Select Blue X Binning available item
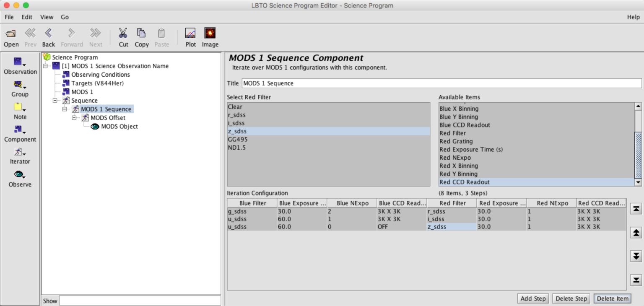Image resolution: width=644 pixels, height=306 pixels. pos(537,109)
